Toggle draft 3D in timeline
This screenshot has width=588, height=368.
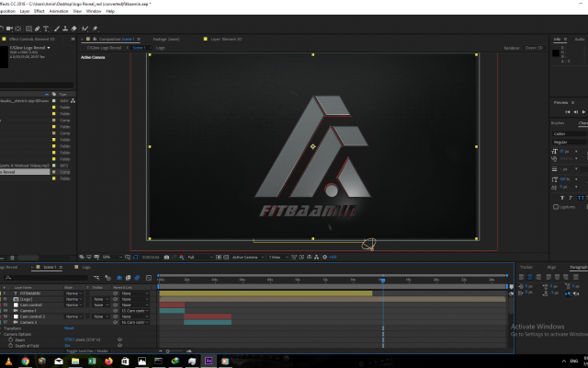tap(108, 278)
